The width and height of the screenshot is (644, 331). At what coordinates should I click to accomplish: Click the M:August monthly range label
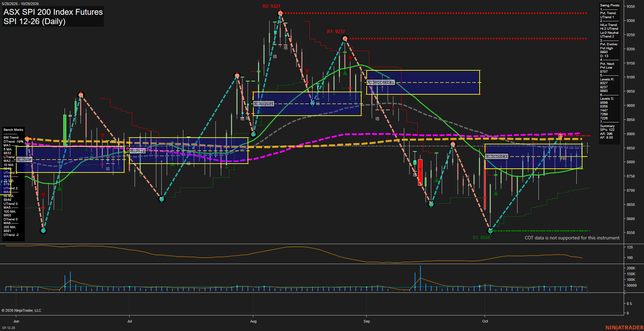[264, 103]
